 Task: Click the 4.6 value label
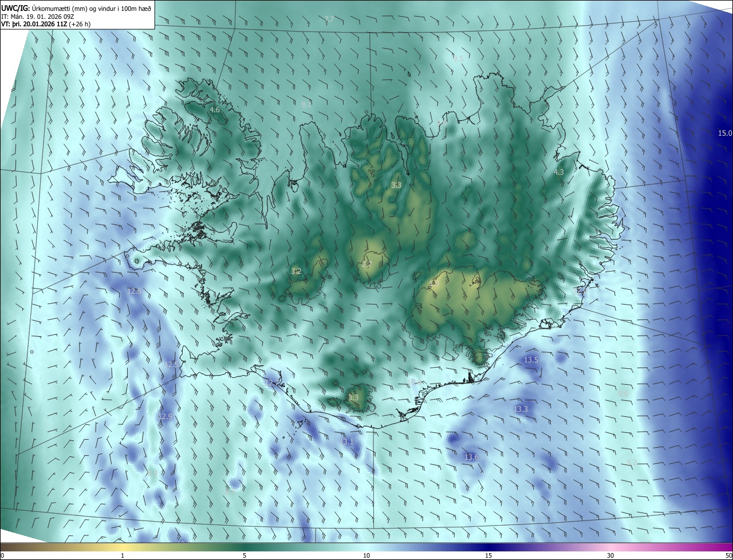pyautogui.click(x=215, y=109)
